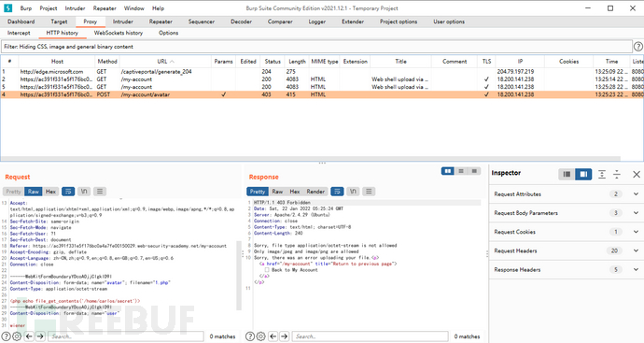Open the User options tab
Screen dimensions: 644x343
[449, 21]
